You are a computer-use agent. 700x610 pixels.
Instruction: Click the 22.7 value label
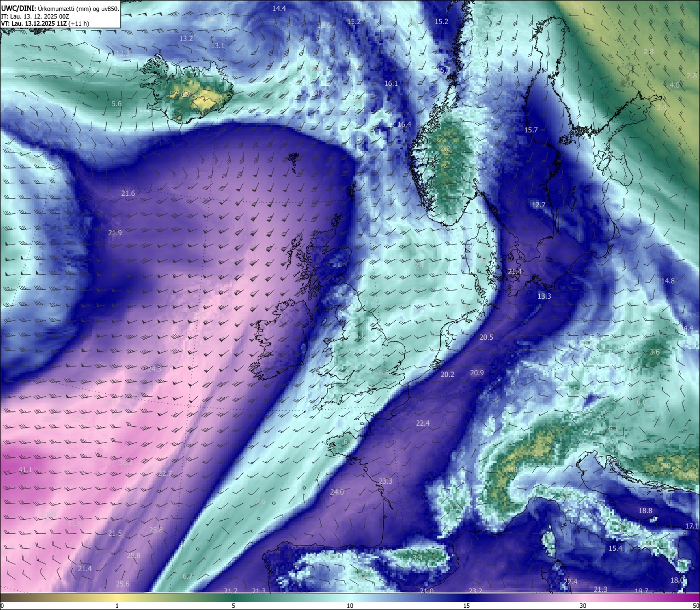click(x=165, y=473)
